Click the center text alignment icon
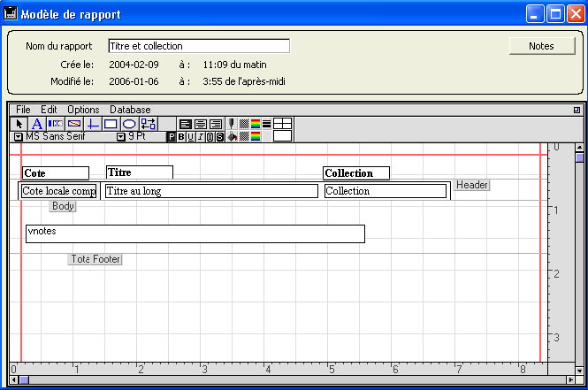 pyautogui.click(x=200, y=124)
